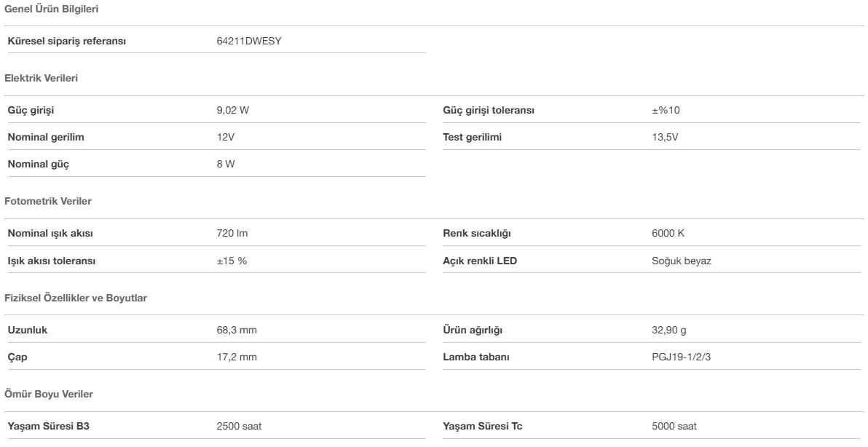Select the Yaşam Süresi Tc value 5000 saat
This screenshot has height=447, width=868.
pyautogui.click(x=675, y=427)
